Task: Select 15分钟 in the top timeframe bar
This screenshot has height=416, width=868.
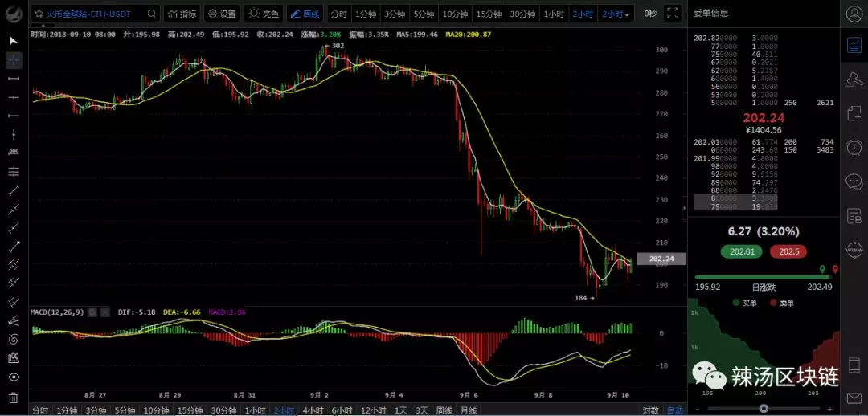Action: click(489, 14)
